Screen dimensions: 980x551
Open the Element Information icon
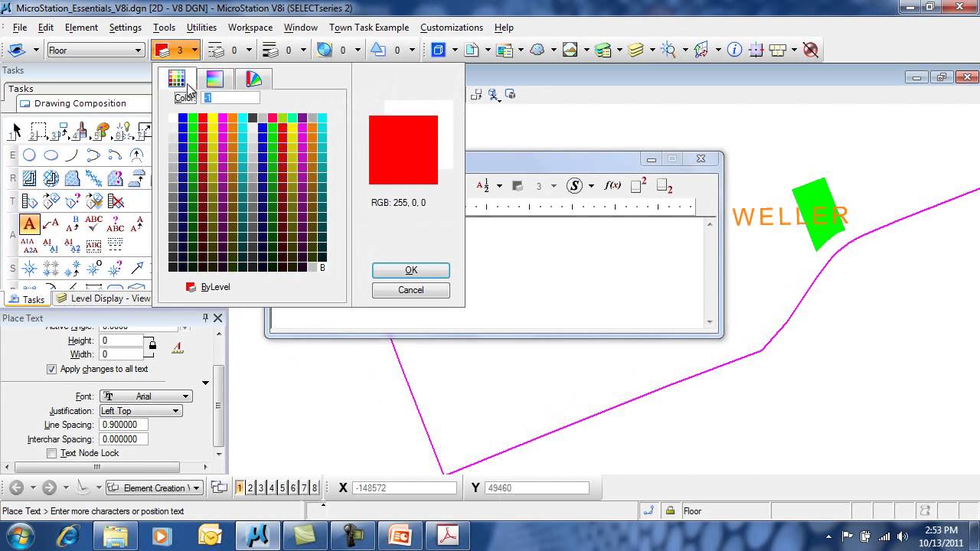[734, 51]
